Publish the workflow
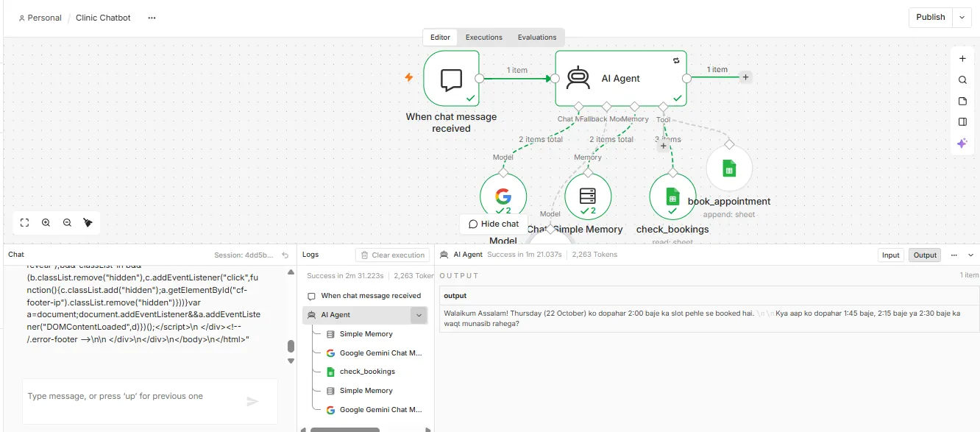The width and height of the screenshot is (980, 432). click(x=931, y=18)
